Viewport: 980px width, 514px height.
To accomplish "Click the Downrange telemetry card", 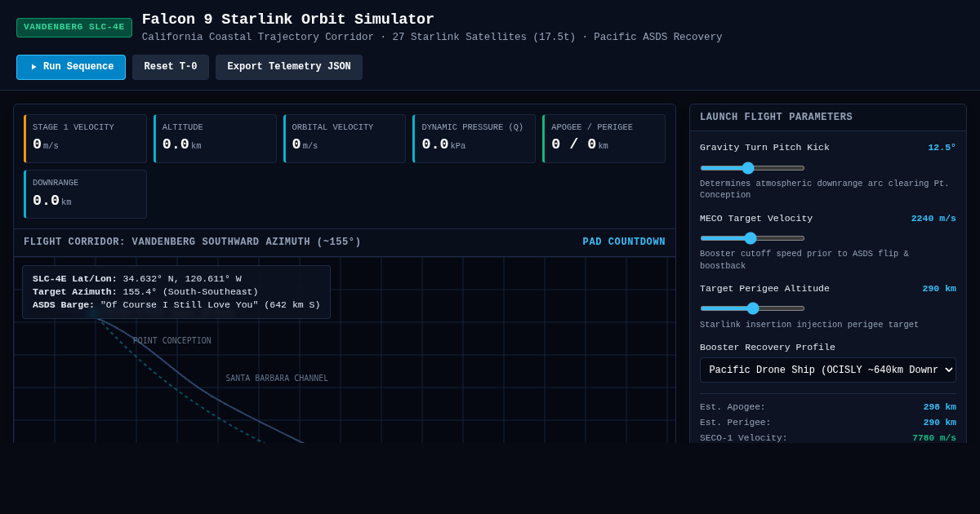I will [85, 194].
